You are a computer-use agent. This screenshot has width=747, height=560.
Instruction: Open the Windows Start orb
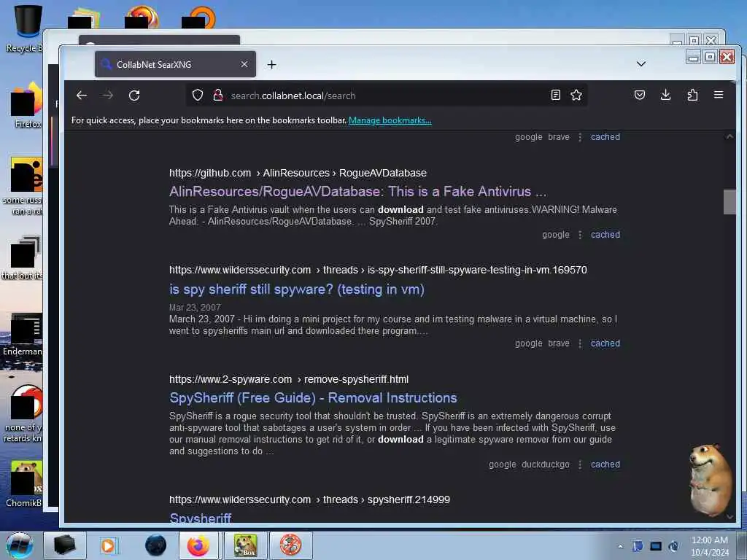tap(20, 545)
